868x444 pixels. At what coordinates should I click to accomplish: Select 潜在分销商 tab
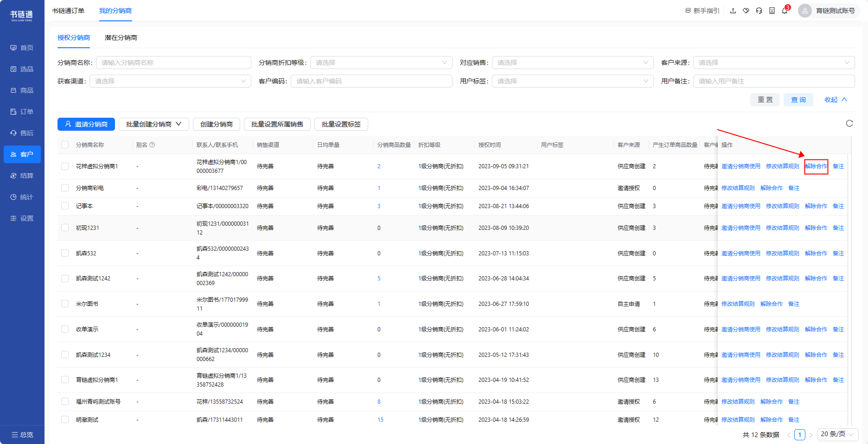[x=121, y=38]
